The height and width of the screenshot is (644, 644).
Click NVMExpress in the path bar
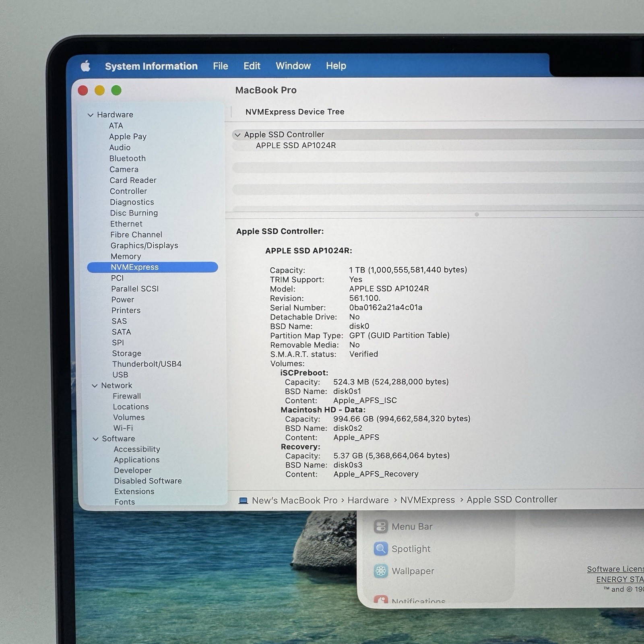click(x=427, y=500)
